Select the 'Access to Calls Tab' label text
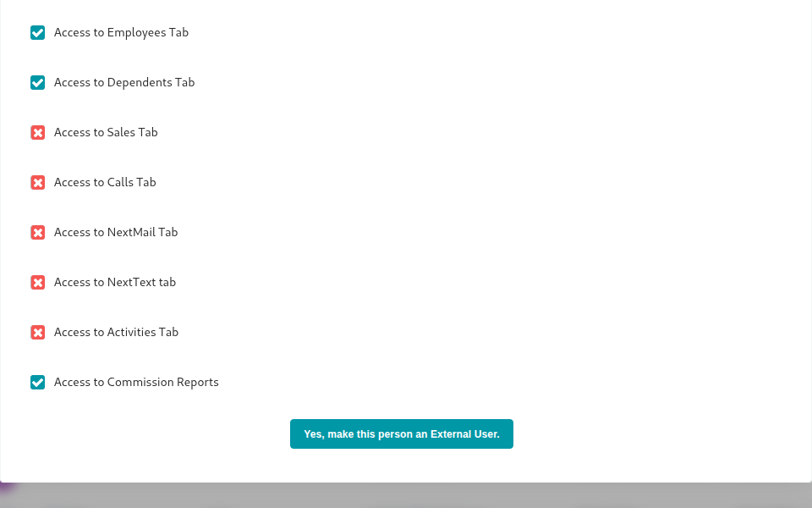 (105, 183)
